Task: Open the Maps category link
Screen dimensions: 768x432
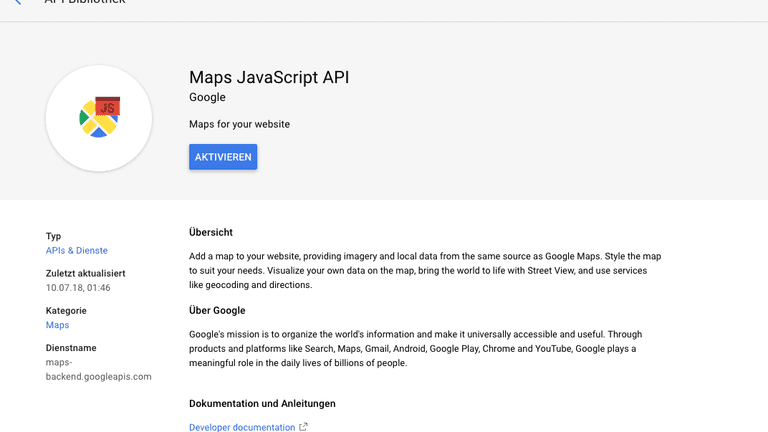Action: point(57,325)
